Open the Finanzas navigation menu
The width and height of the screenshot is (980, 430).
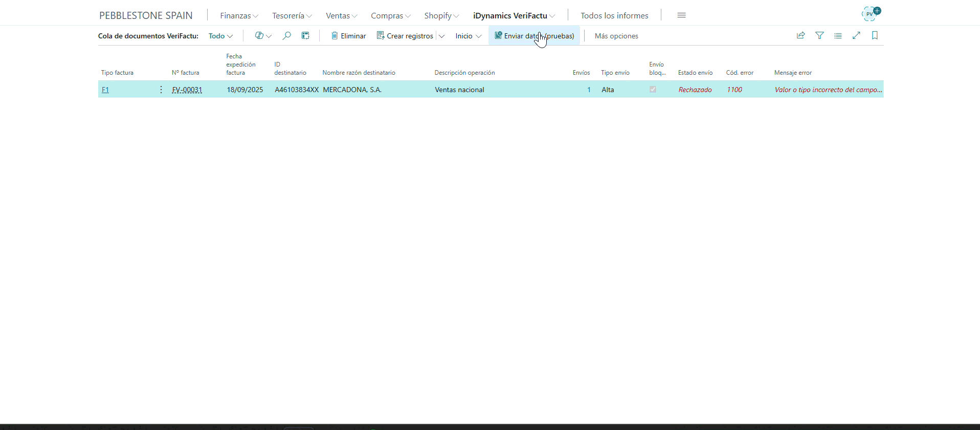click(x=239, y=16)
